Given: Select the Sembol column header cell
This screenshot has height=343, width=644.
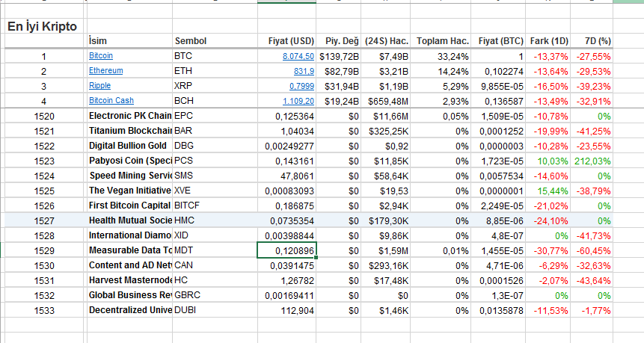Looking at the screenshot, I should [x=215, y=41].
